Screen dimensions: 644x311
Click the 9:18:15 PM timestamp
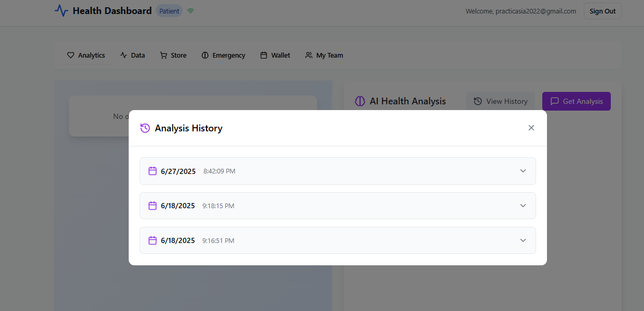(218, 206)
